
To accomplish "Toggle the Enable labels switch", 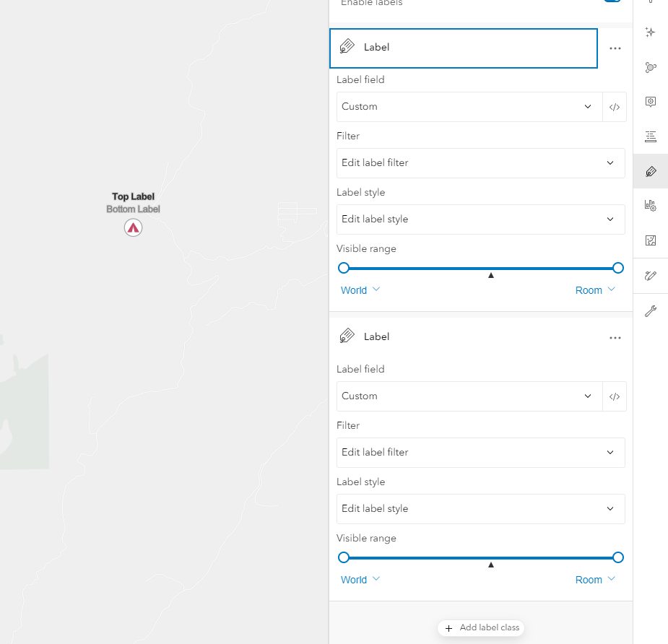I will [612, 2].
